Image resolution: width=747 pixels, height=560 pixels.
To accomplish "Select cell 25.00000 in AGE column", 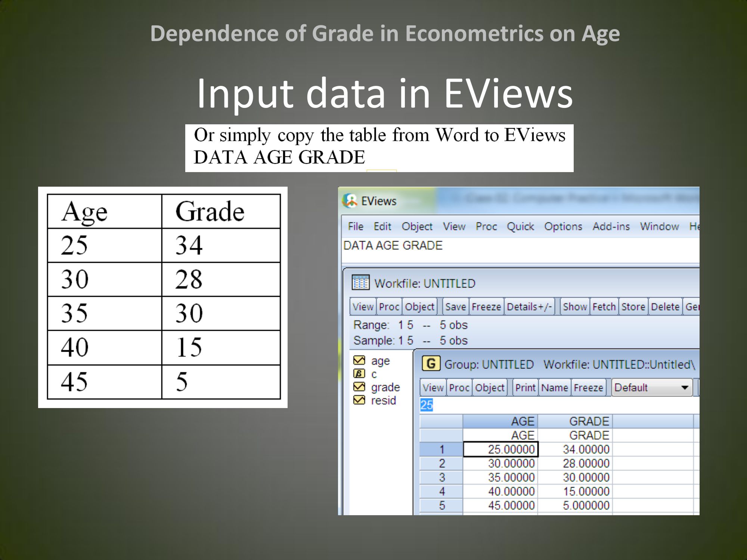I will coord(500,449).
